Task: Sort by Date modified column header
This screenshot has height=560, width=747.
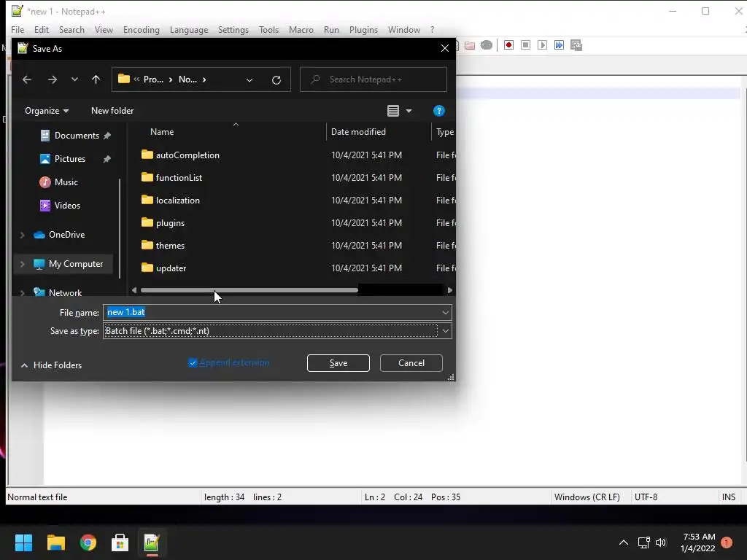Action: pos(358,132)
